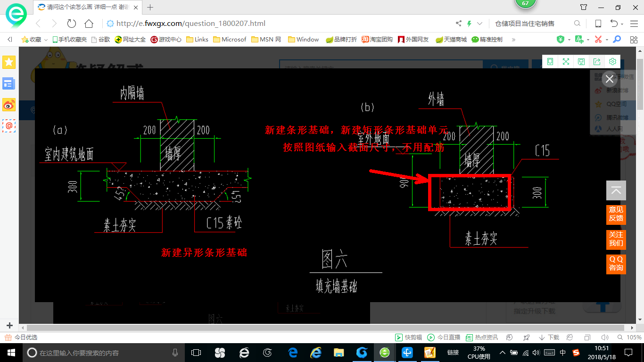Screen dimensions: 644x362
Task: Expand more bookmarks double chevron
Action: pyautogui.click(x=513, y=40)
